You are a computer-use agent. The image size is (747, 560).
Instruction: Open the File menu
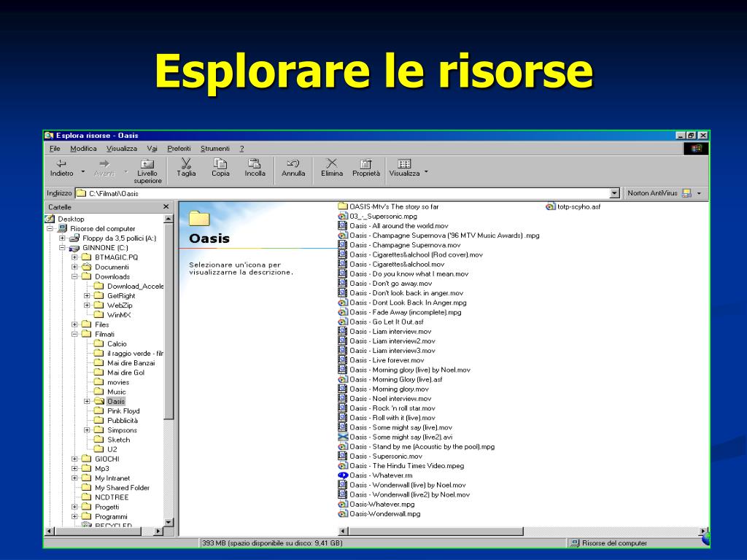pyautogui.click(x=55, y=149)
